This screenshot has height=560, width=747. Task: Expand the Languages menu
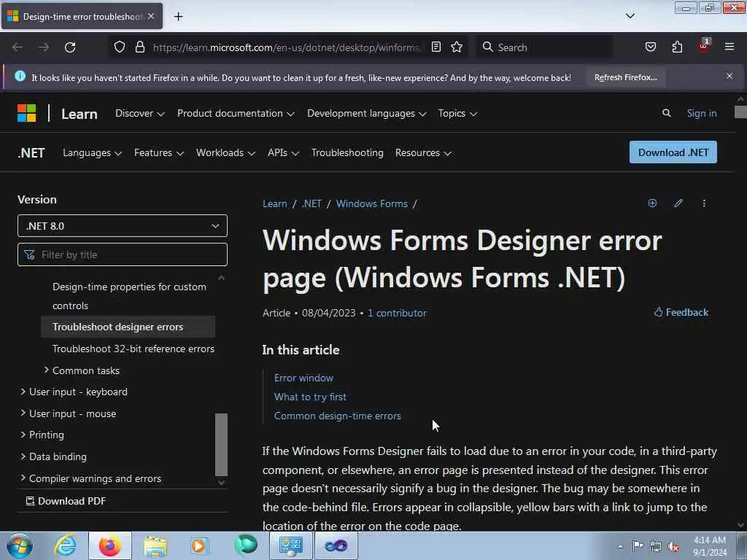(92, 153)
